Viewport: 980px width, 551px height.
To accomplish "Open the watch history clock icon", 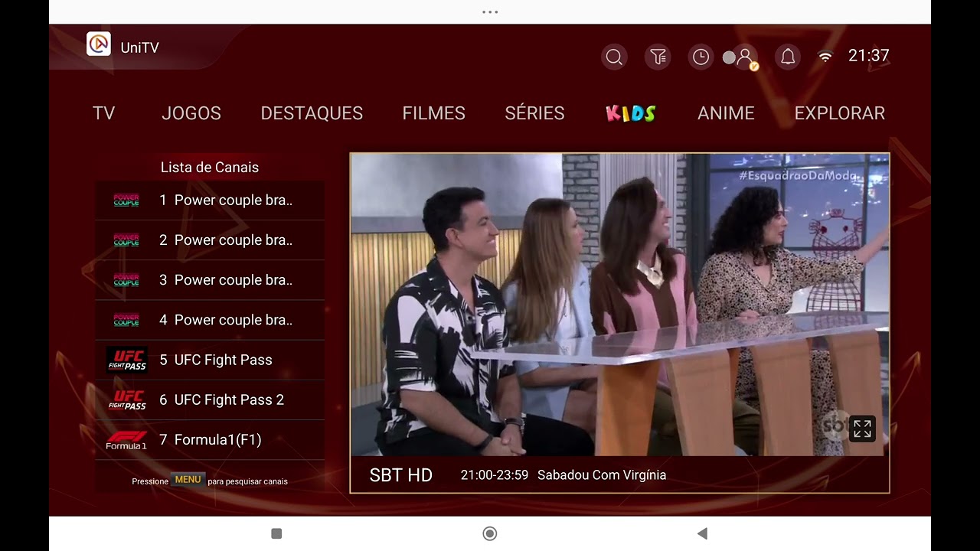I will 701,57.
